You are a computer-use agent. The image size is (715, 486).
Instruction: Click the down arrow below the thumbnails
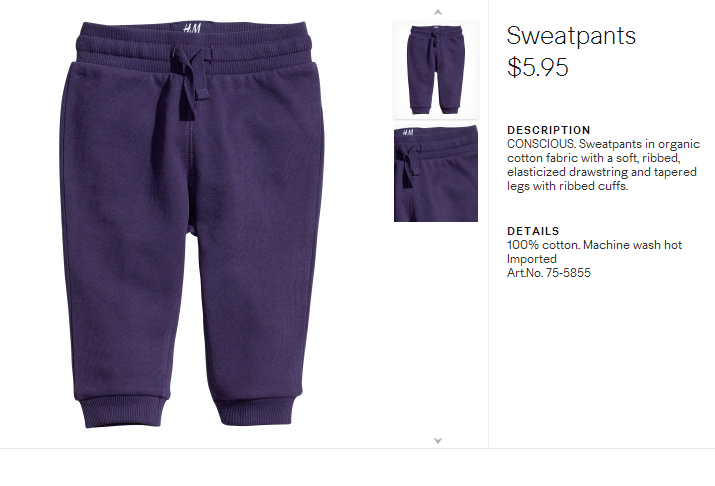click(x=438, y=440)
